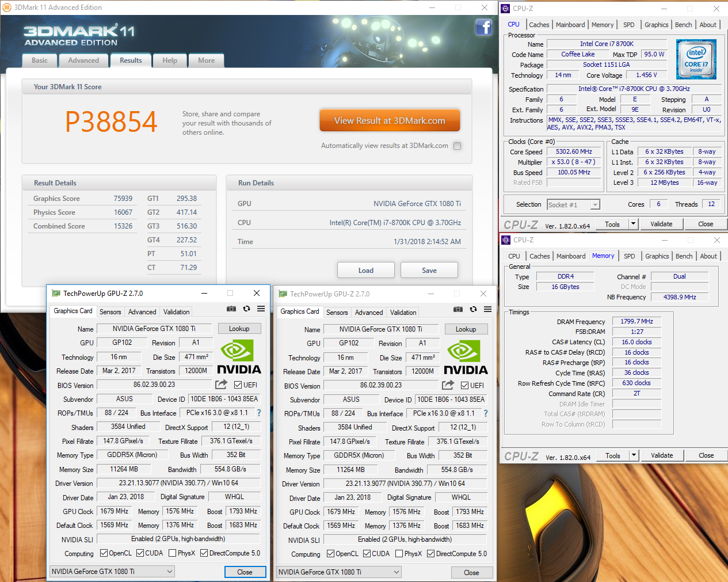The width and height of the screenshot is (728, 582).
Task: Click the right GPU-Z title bar icon
Action: [283, 294]
